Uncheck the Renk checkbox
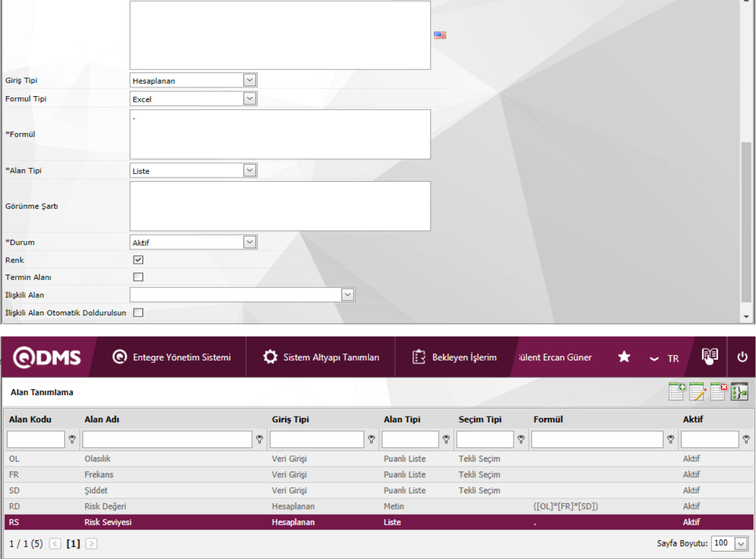The height and width of the screenshot is (559, 756). click(x=138, y=260)
